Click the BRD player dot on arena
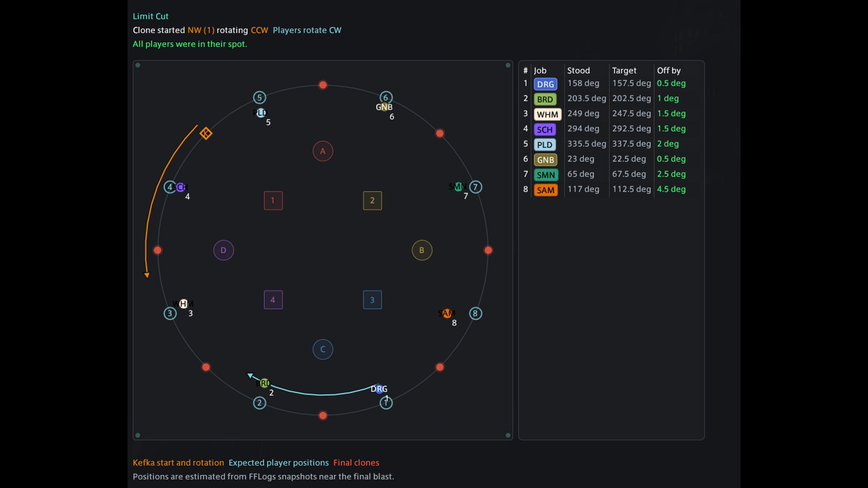Screen dimensions: 868x488 pyautogui.click(x=264, y=383)
